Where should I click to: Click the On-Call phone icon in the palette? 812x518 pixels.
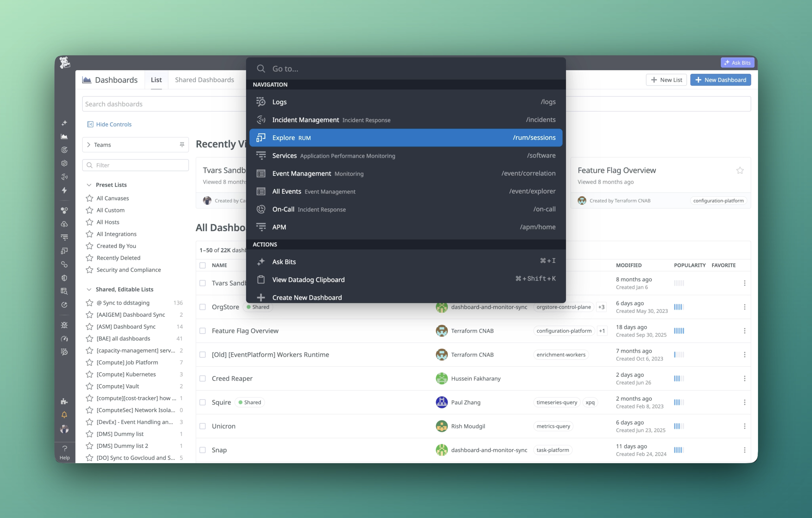[261, 209]
